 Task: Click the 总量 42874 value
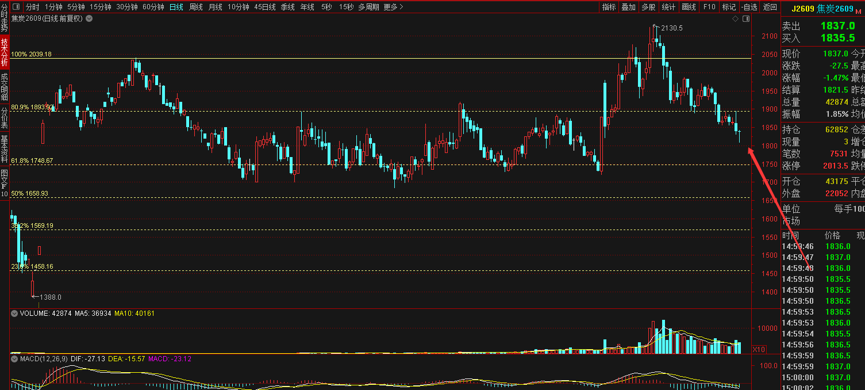[836, 102]
